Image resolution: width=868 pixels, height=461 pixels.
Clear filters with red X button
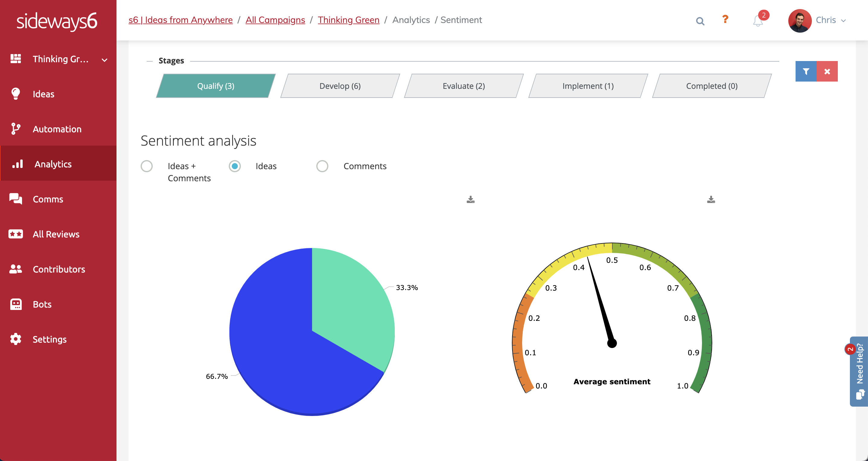point(827,71)
